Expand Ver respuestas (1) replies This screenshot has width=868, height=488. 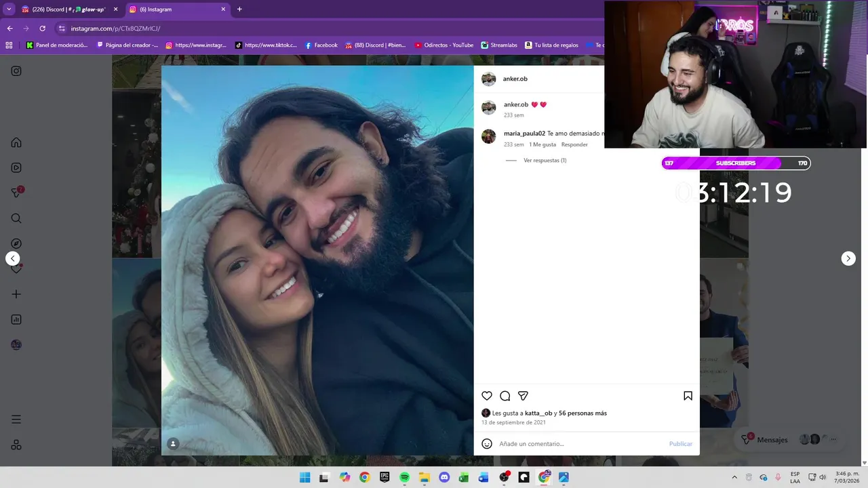click(545, 161)
